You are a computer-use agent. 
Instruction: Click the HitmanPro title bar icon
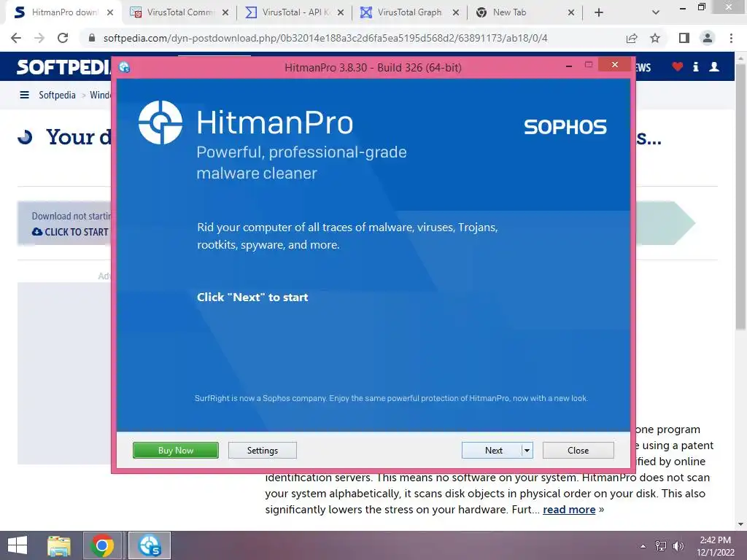point(124,67)
